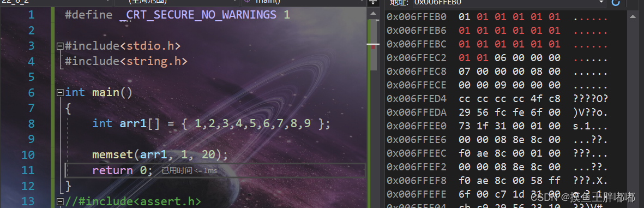Click memory row address 0x006FFEBC
Viewport: 644px width, 208px height.
click(417, 44)
